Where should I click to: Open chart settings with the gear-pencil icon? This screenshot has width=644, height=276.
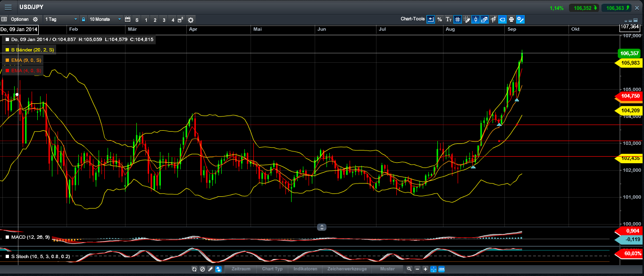tap(520, 19)
